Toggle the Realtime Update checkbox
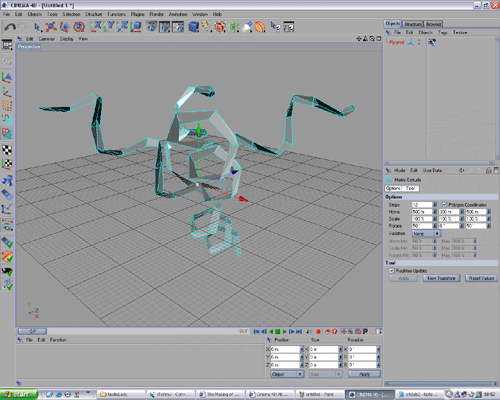 (x=392, y=271)
